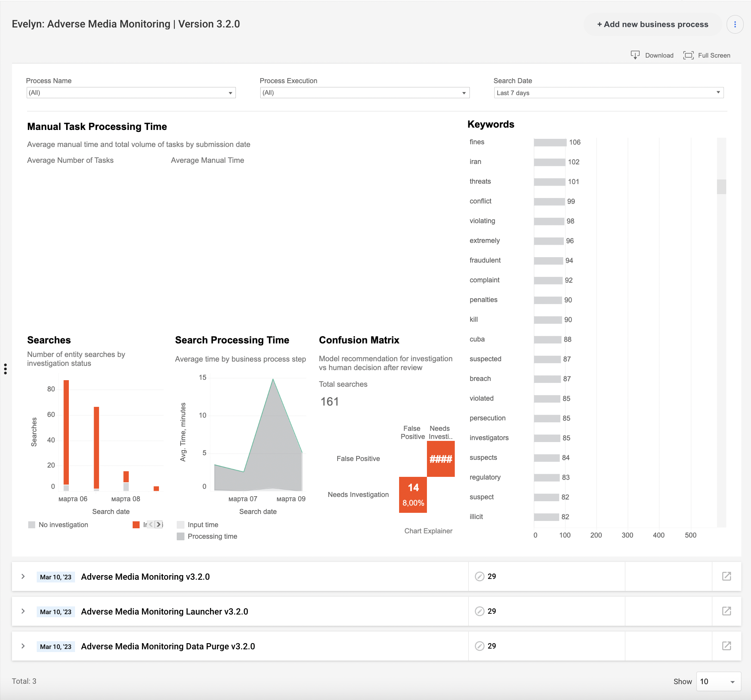
Task: Open external link for Data Purge v3.2.0
Action: click(726, 646)
